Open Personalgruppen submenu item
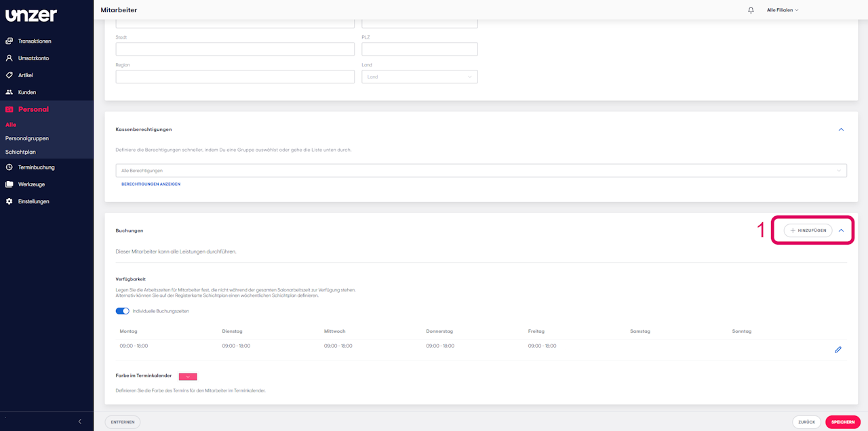Screen dimensions: 868x431 (27, 138)
